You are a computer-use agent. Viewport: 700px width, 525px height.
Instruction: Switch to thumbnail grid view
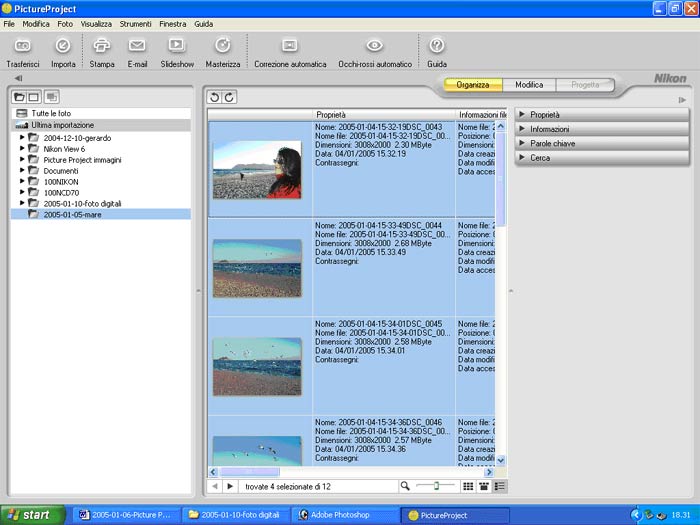click(468, 486)
